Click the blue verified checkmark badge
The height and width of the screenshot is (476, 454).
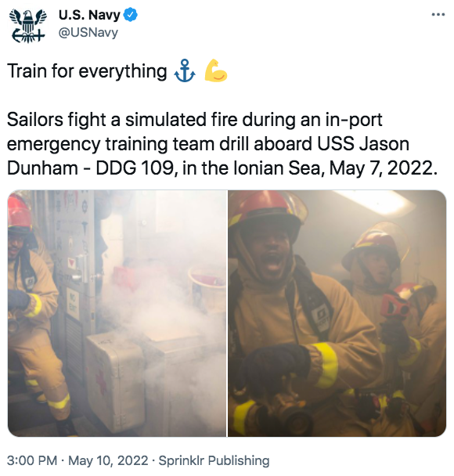(x=131, y=15)
